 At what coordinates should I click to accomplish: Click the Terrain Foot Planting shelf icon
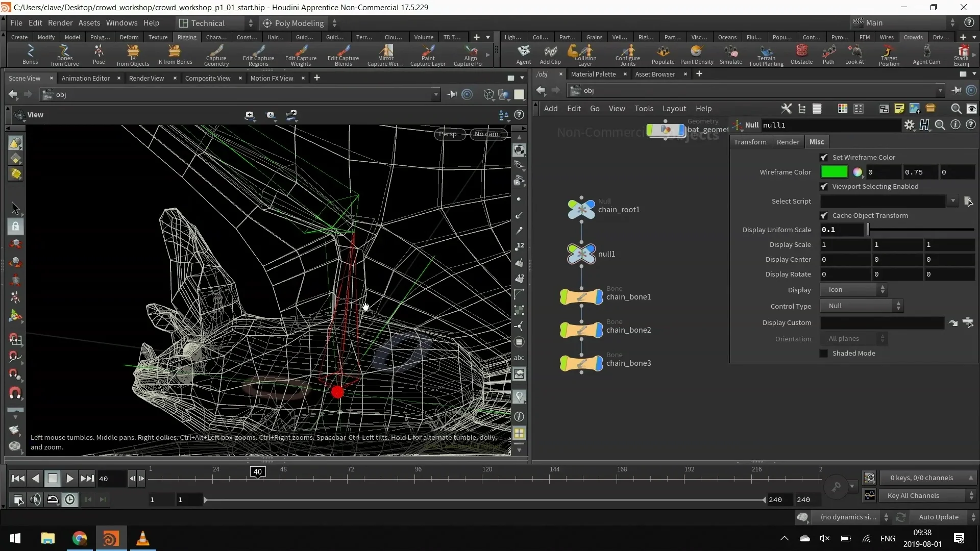coord(767,55)
